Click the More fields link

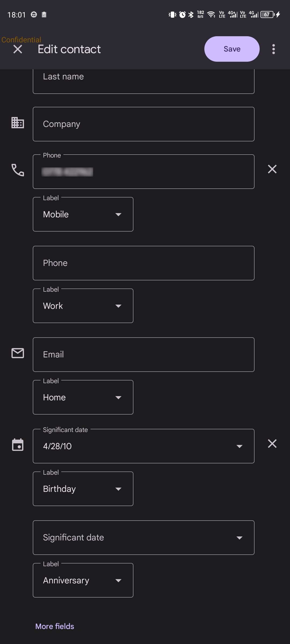(x=55, y=626)
